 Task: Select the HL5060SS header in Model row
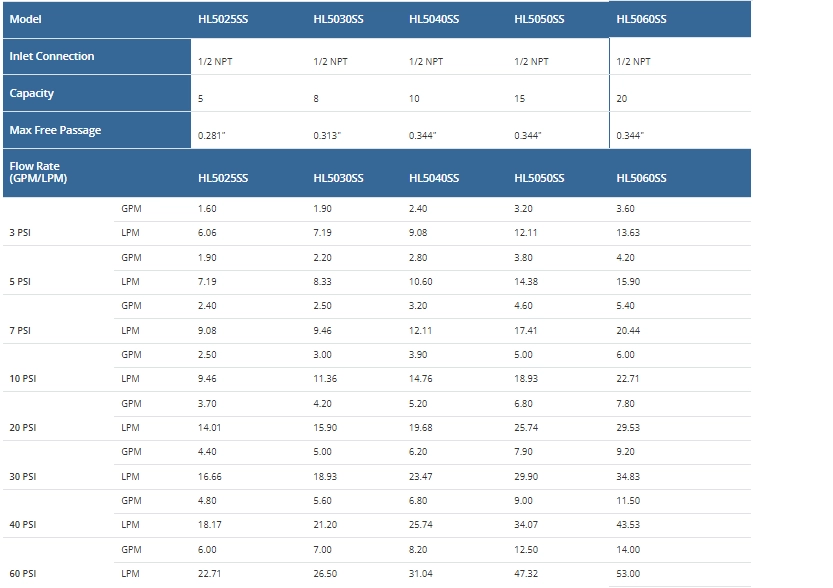coord(641,20)
